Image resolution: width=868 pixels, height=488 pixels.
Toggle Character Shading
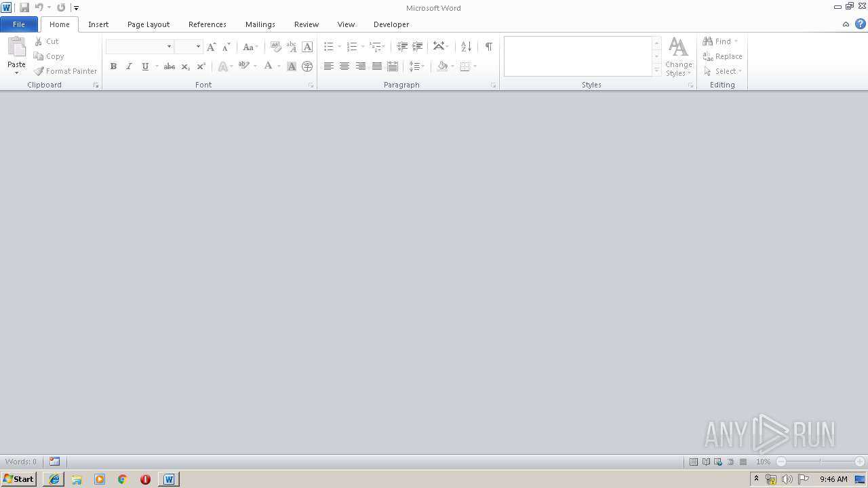click(292, 66)
